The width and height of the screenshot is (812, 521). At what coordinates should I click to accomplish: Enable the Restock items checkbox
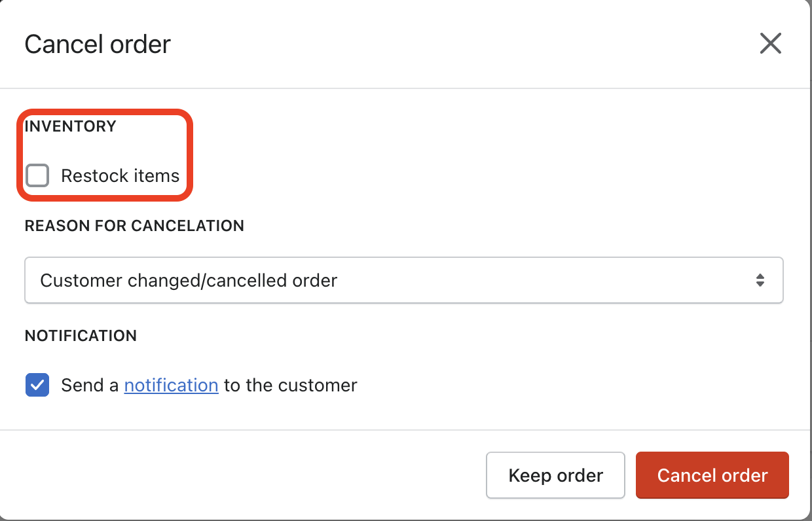[x=37, y=175]
